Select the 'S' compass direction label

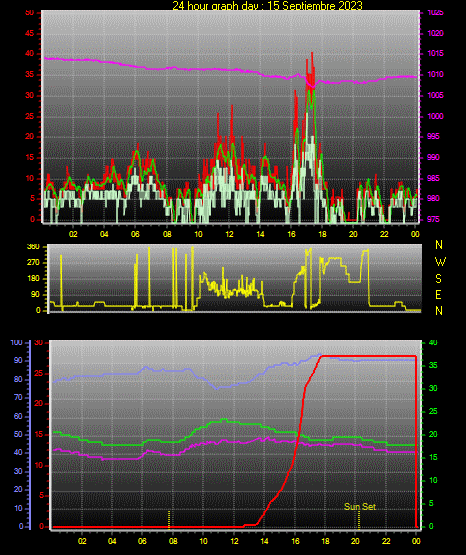(439, 279)
